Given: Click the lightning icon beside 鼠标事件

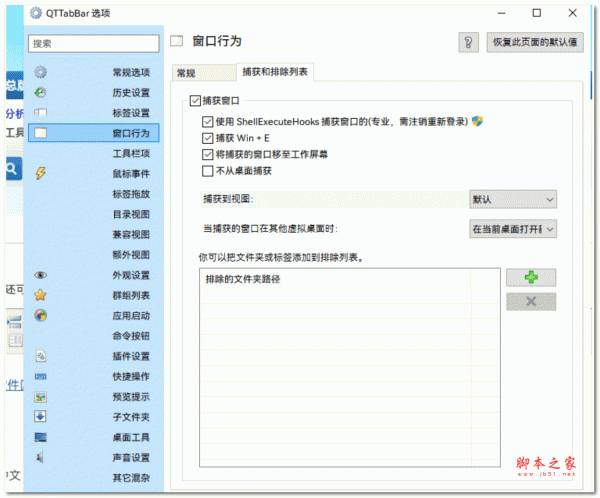Looking at the screenshot, I should (41, 173).
